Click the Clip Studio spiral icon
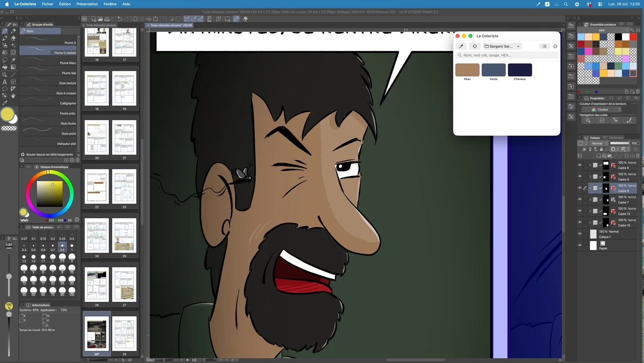Image resolution: width=644 pixels, height=363 pixels. [x=84, y=19]
